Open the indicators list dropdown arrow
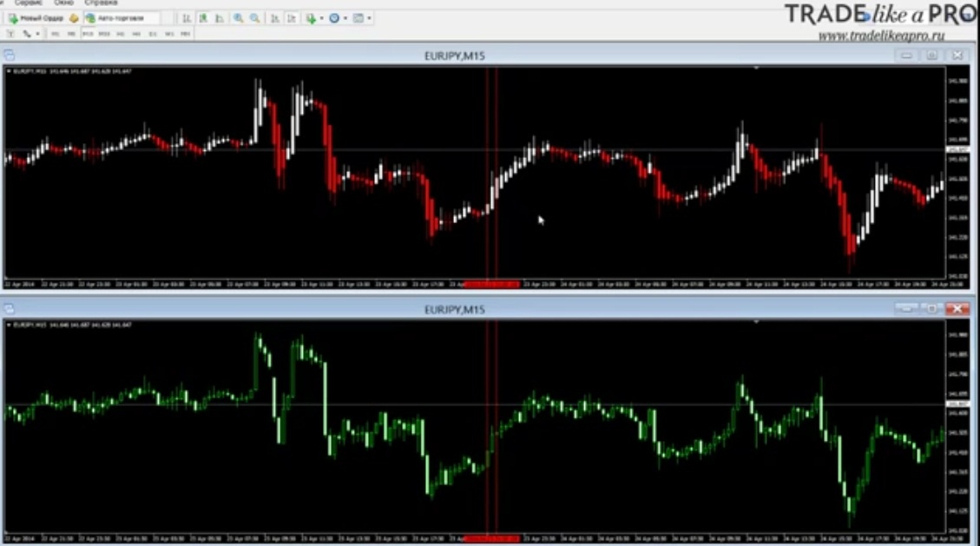 pos(321,18)
